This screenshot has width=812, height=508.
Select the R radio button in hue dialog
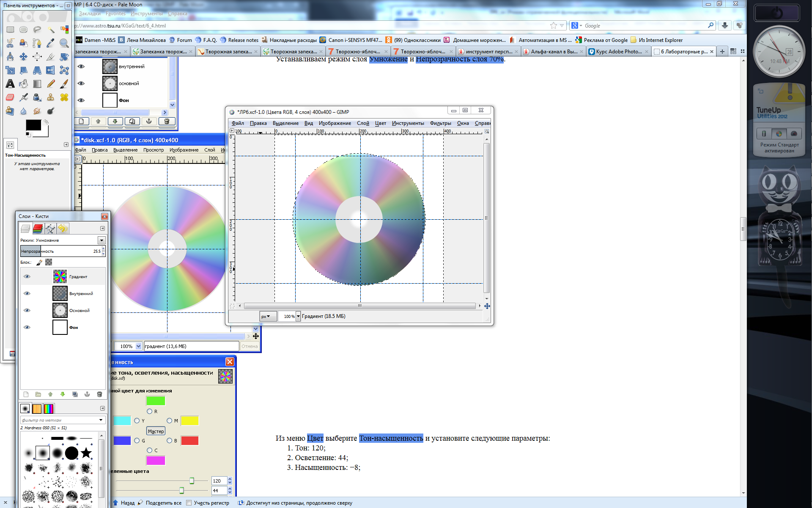149,411
